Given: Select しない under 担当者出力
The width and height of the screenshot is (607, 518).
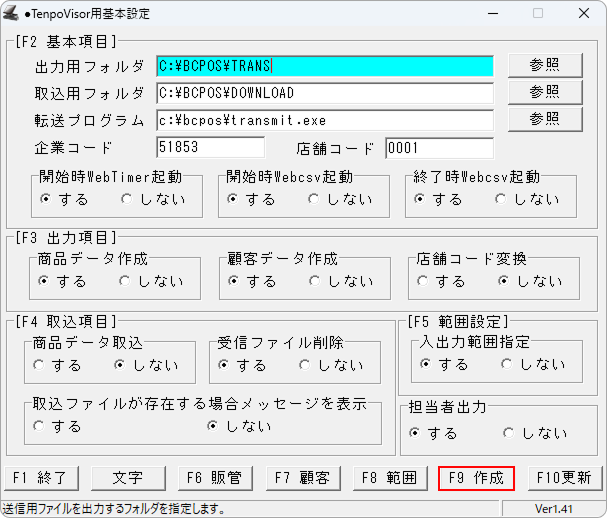Looking at the screenshot, I should point(509,433).
